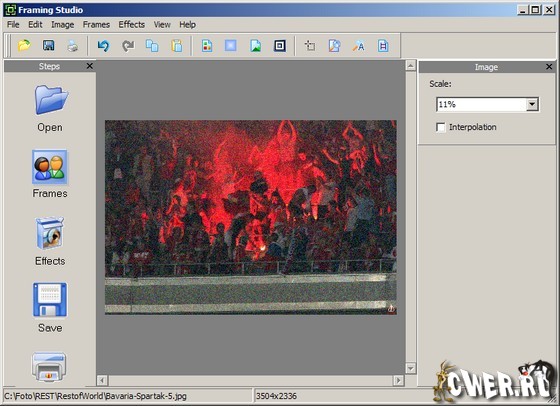Expand the Scale dropdown arrow
The width and height of the screenshot is (560, 406).
click(x=532, y=104)
